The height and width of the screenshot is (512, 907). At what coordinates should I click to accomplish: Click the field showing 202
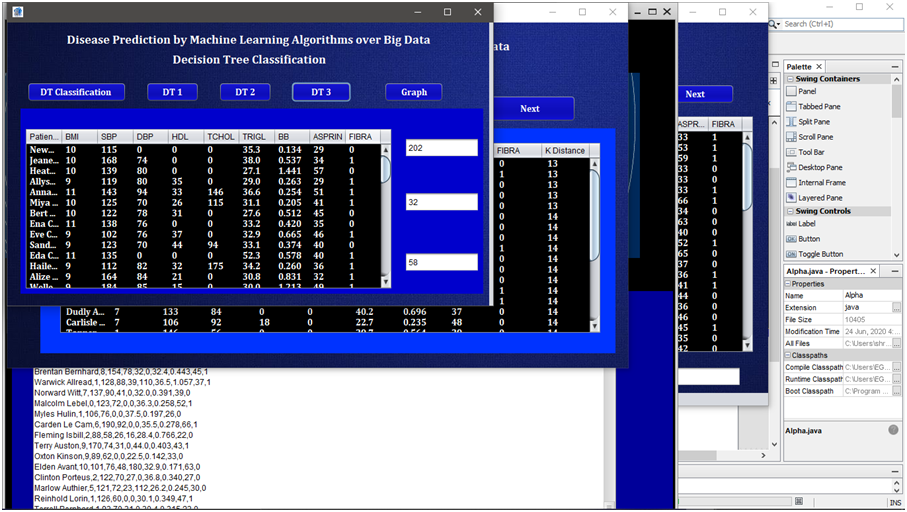pyautogui.click(x=442, y=148)
